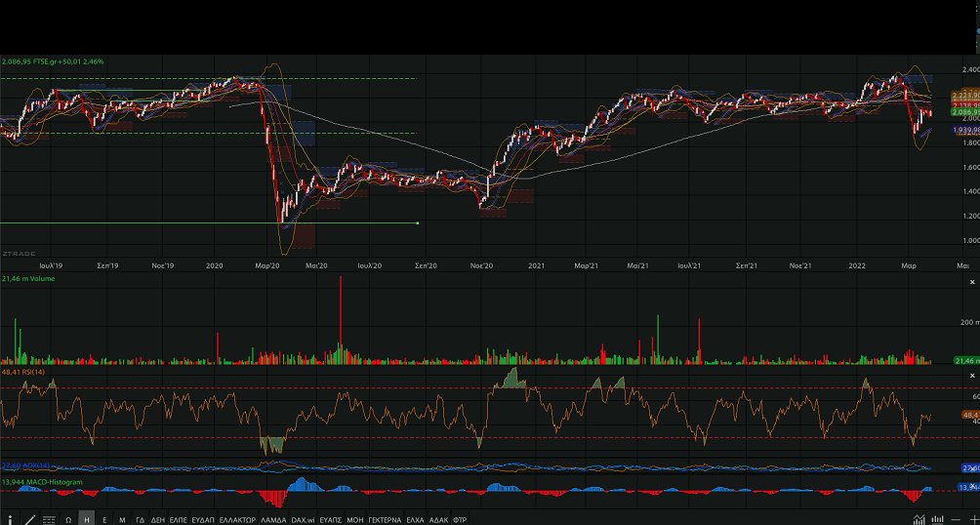Viewport: 980px width, 525px height.
Task: Switch to the DAX.wi tab
Action: (304, 519)
